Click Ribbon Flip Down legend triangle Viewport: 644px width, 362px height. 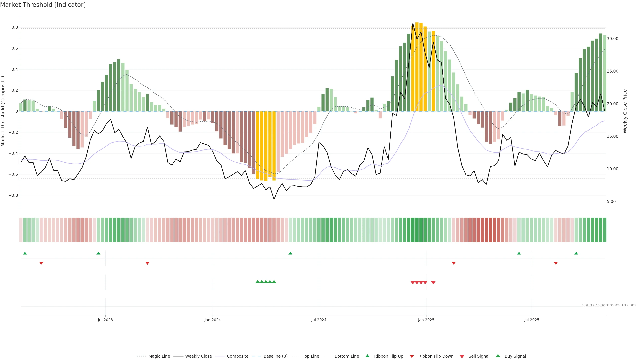[x=412, y=356]
